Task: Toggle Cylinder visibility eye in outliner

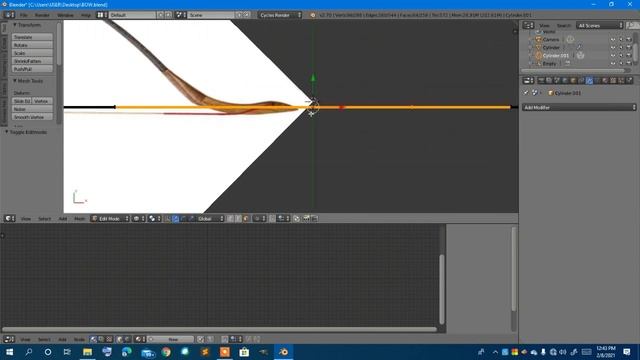Action: coord(613,48)
